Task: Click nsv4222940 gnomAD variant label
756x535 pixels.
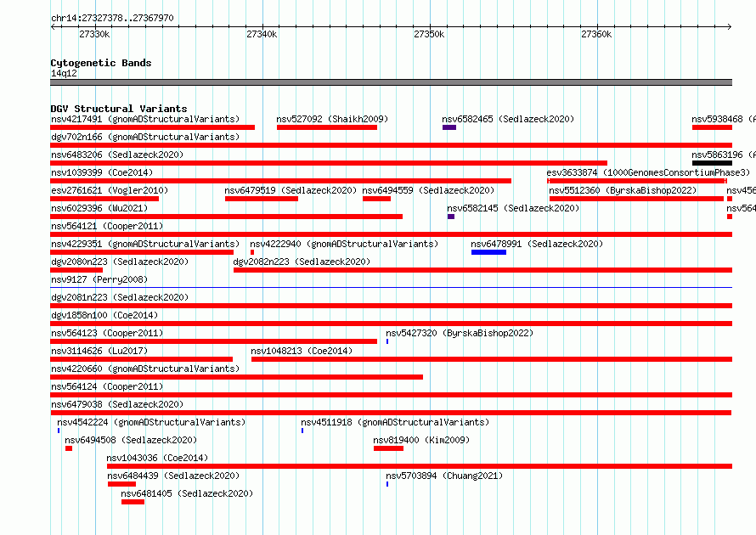Action: [344, 244]
